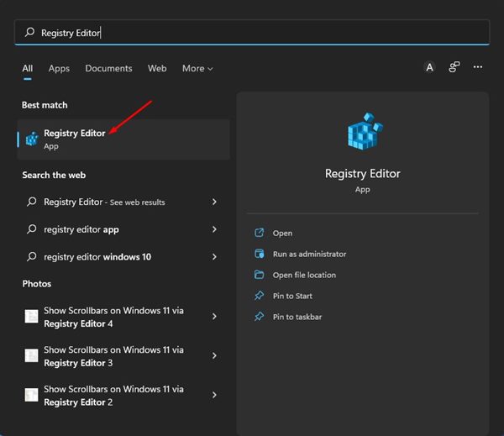Expand 'Registry Editor - See web results' arrow
This screenshot has width=504, height=436.
click(215, 202)
